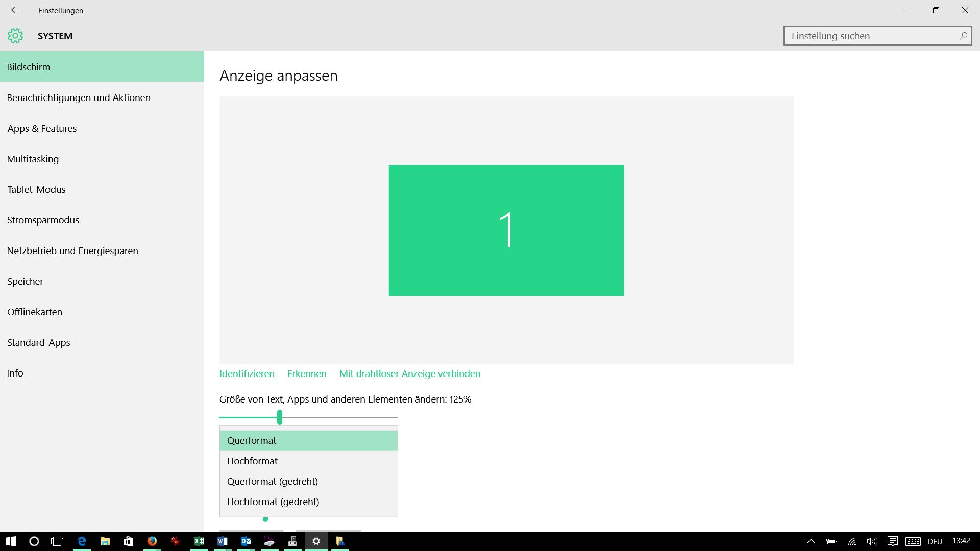The width and height of the screenshot is (980, 551).
Task: Switch to Apps & Features section
Action: pyautogui.click(x=42, y=128)
